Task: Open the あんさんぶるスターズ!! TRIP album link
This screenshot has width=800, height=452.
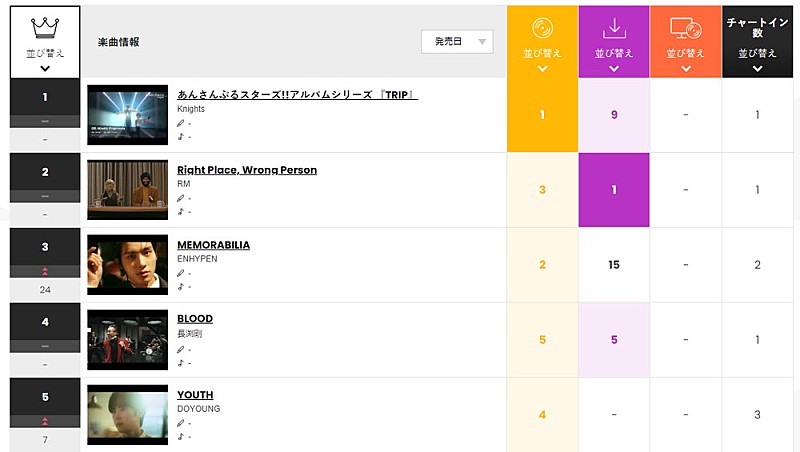Action: click(297, 95)
